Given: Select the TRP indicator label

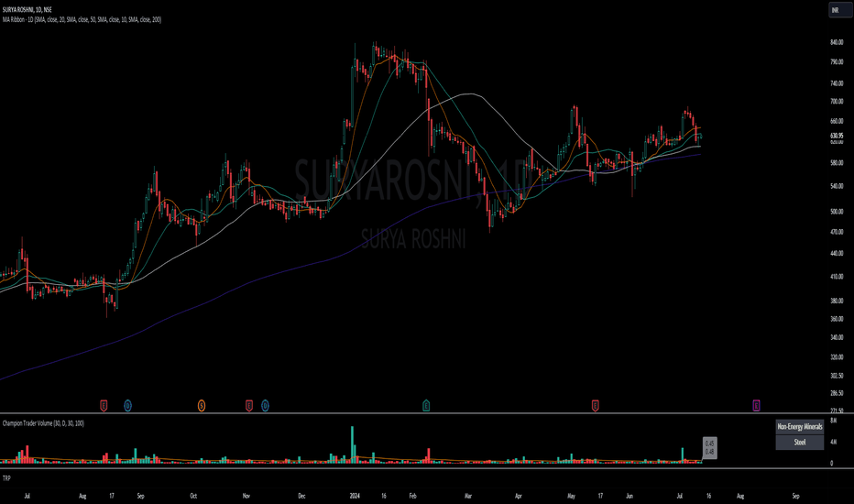Looking at the screenshot, I should coord(6,478).
